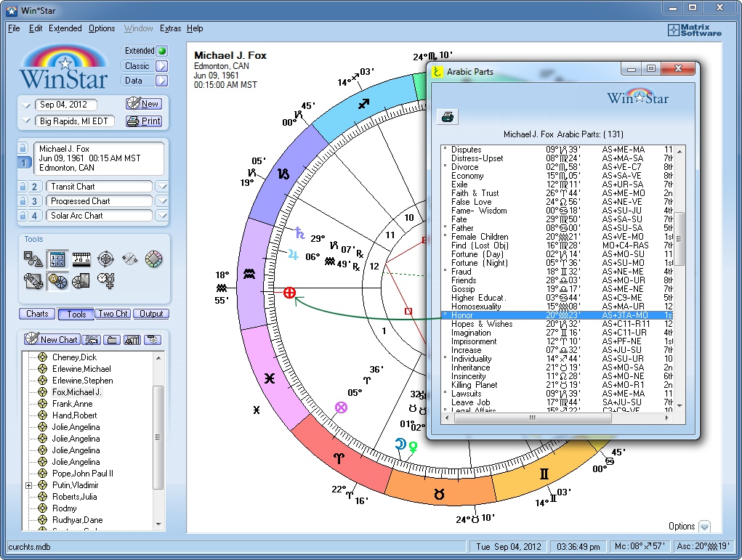Select the timeline graph tool icon
The image size is (742, 560).
click(x=81, y=259)
